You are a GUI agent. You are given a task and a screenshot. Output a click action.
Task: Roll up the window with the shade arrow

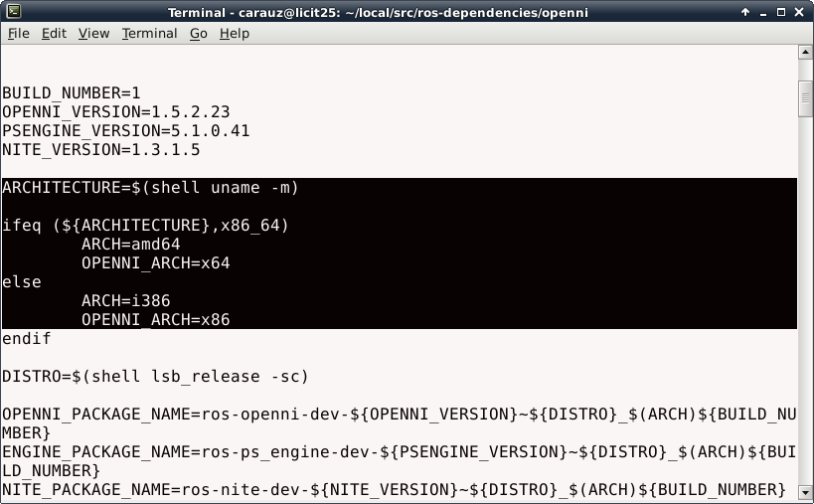(x=745, y=11)
